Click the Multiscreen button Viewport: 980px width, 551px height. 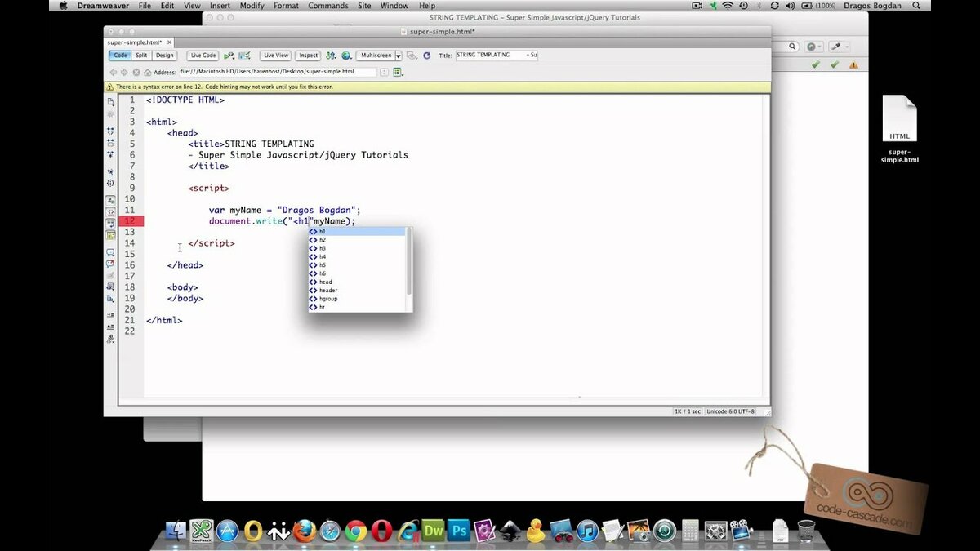[x=376, y=56]
